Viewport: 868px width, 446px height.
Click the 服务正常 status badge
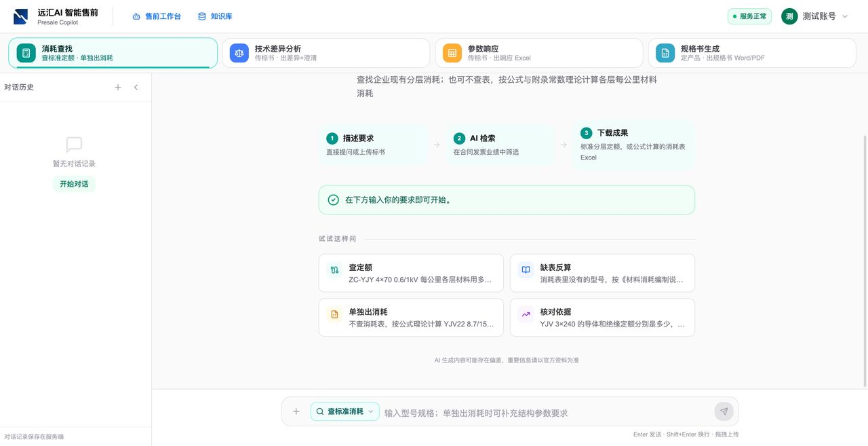coord(749,16)
